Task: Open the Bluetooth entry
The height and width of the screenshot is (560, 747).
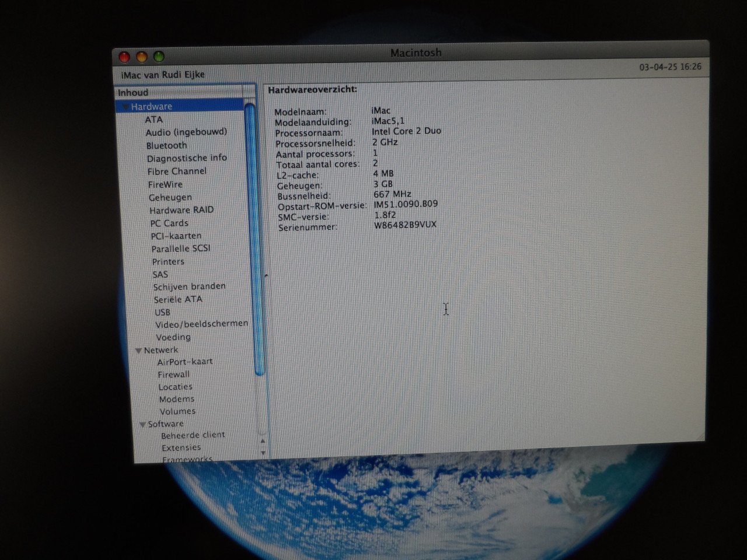Action: [x=166, y=146]
